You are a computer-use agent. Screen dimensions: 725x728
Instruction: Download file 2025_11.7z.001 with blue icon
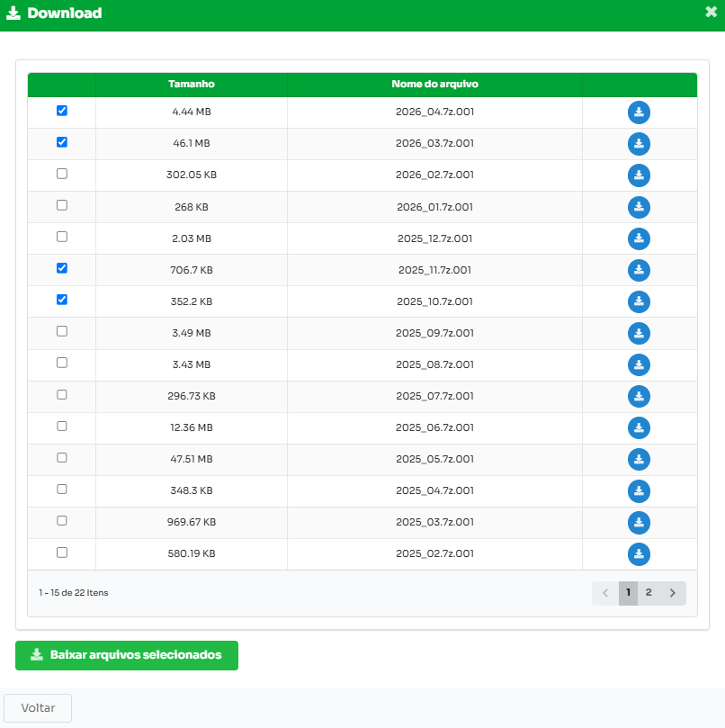coord(639,270)
